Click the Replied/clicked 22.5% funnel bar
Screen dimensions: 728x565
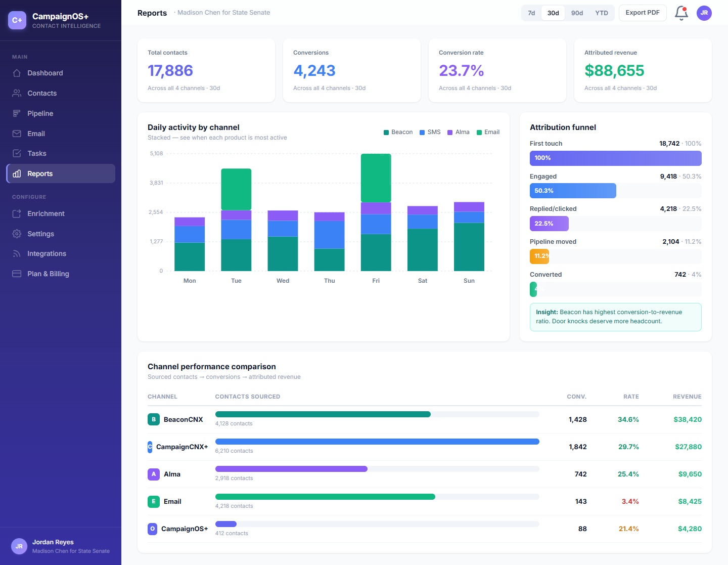click(x=549, y=224)
